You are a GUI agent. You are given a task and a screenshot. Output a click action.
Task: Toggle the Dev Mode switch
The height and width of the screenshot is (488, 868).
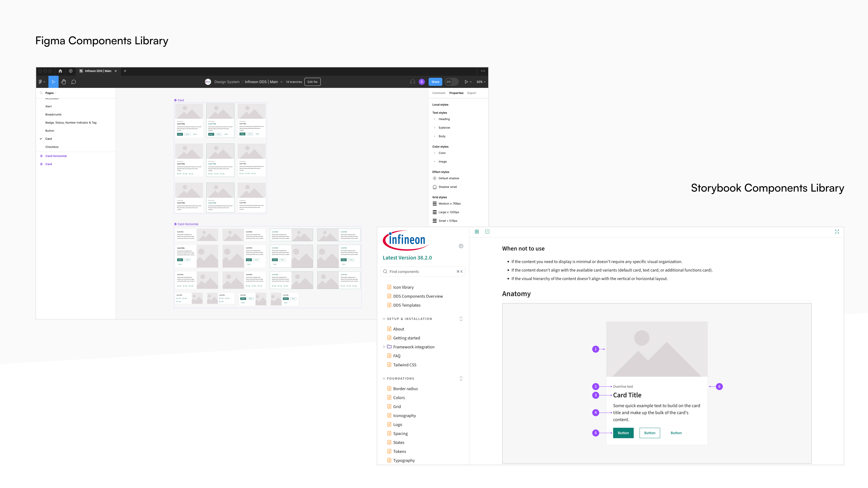[452, 82]
